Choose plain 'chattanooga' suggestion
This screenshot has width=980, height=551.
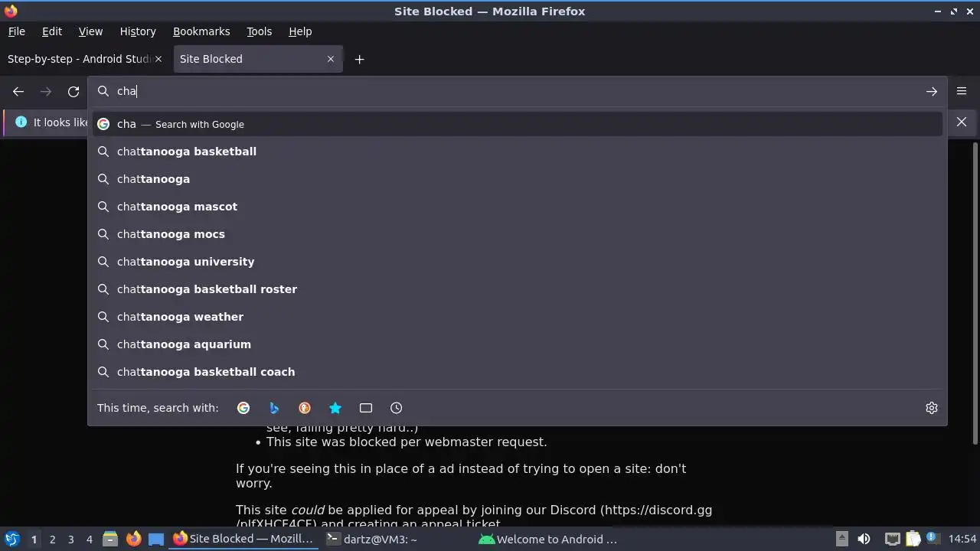click(517, 179)
